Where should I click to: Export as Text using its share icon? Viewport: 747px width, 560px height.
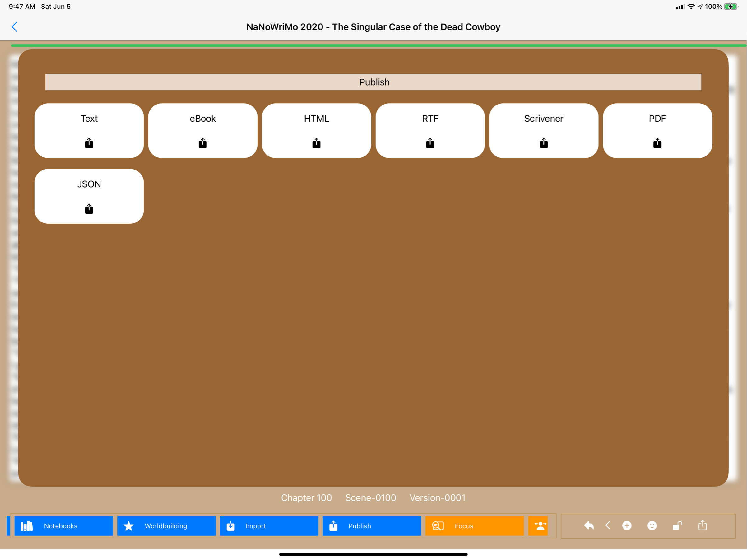pyautogui.click(x=89, y=143)
